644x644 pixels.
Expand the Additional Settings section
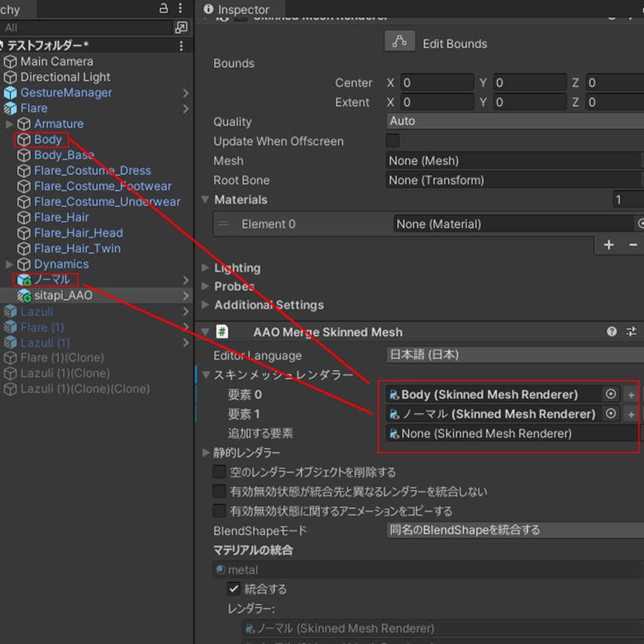pos(206,304)
